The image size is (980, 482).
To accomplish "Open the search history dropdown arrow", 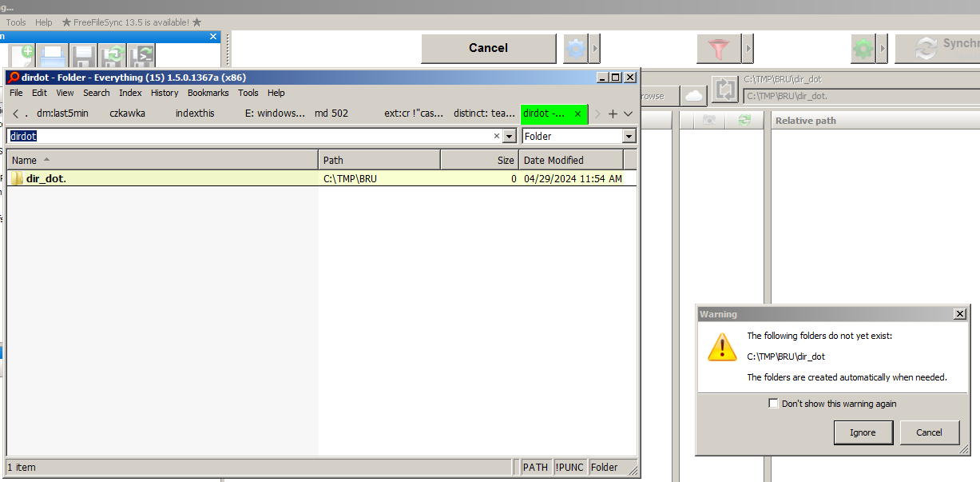I will pos(510,137).
